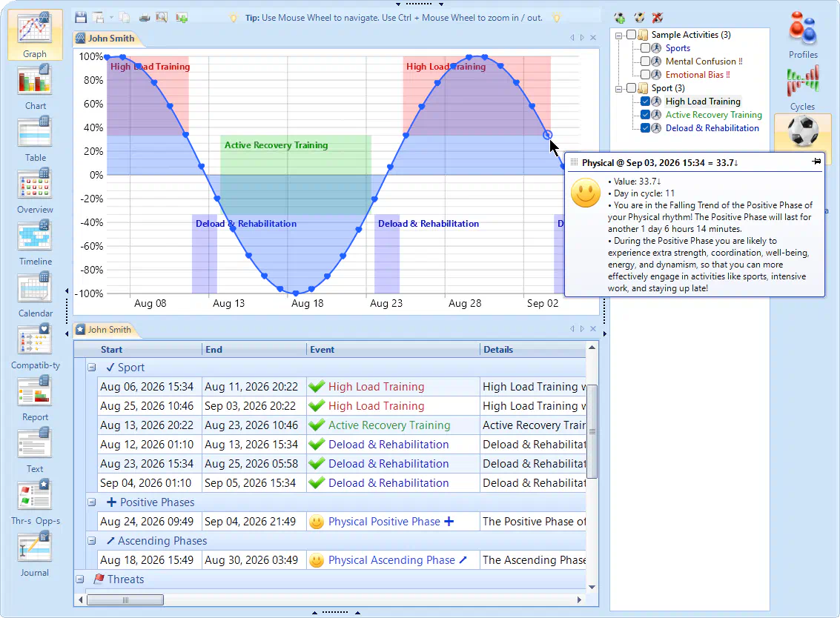Open the Table view
840x618 pixels.
(35, 139)
